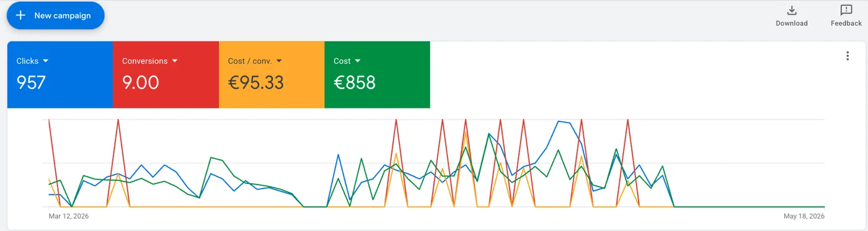The image size is (868, 231).
Task: Click the €858 cost value
Action: 355,82
